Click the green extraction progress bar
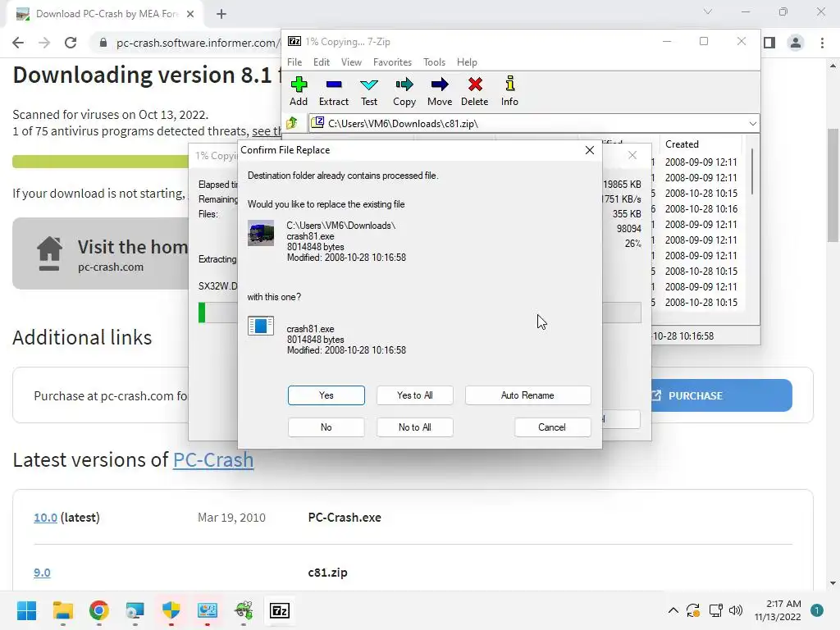The width and height of the screenshot is (840, 630). pyautogui.click(x=202, y=313)
